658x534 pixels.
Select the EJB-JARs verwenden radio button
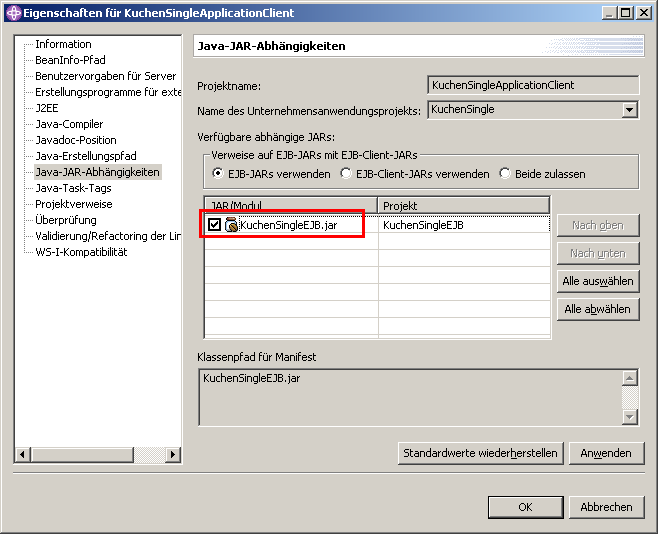pos(218,174)
